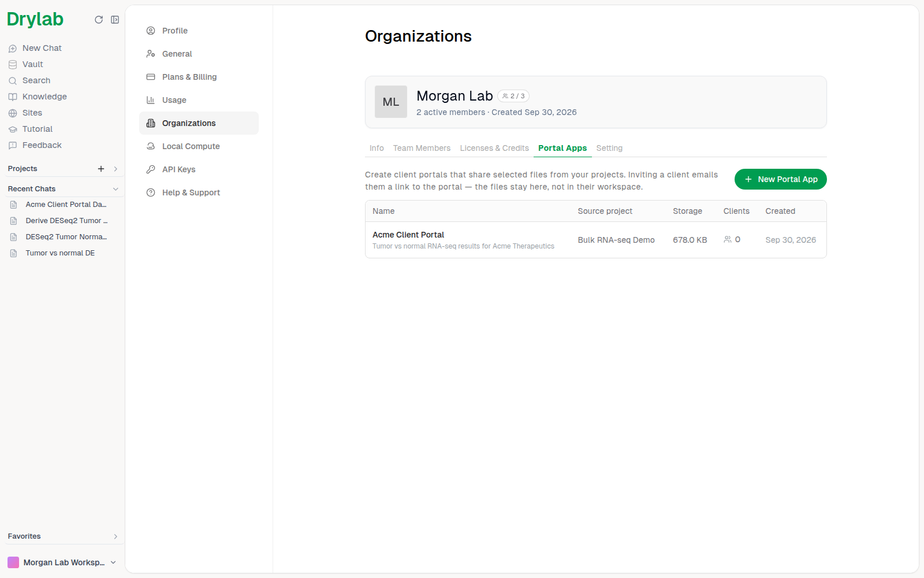The image size is (924, 578).
Task: Open Knowledge book icon
Action: 13,97
